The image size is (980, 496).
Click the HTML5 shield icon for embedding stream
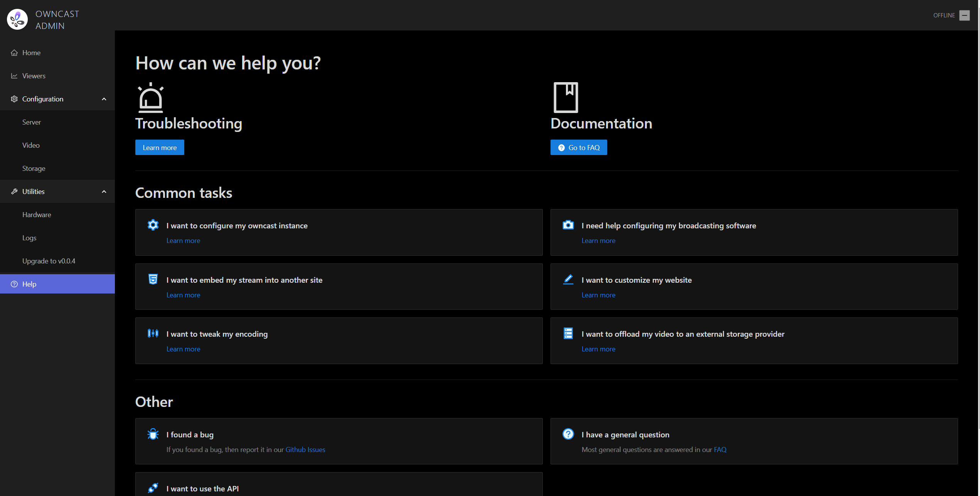click(153, 279)
